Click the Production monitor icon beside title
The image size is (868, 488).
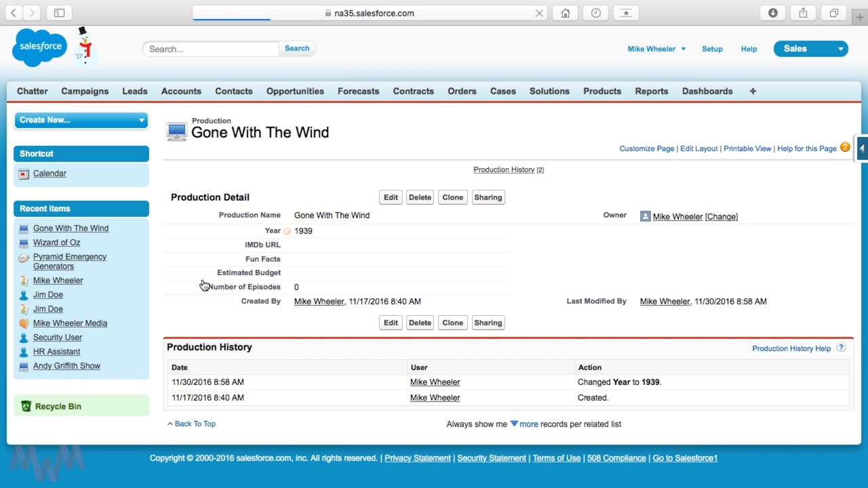[x=176, y=131]
